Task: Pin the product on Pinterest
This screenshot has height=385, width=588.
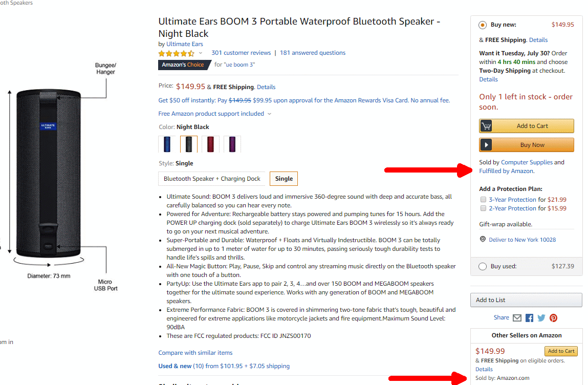Action: [553, 318]
